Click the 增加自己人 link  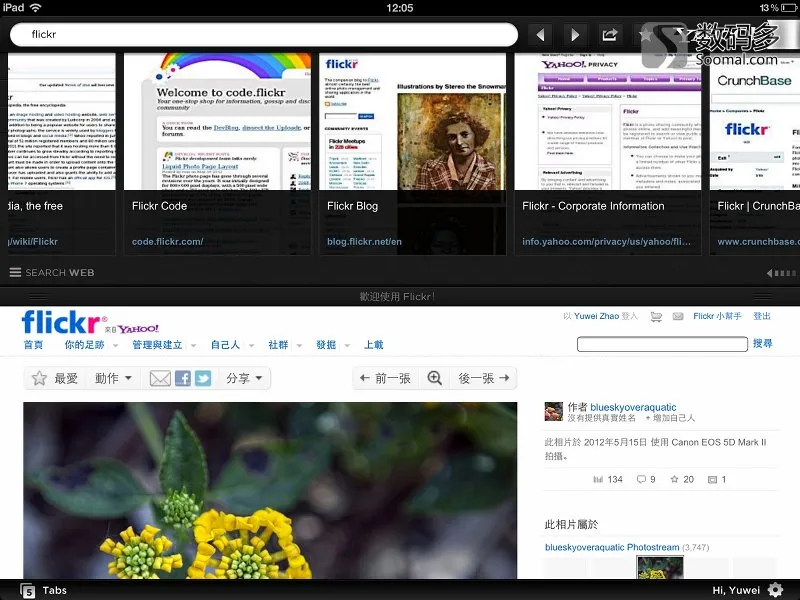[670, 418]
